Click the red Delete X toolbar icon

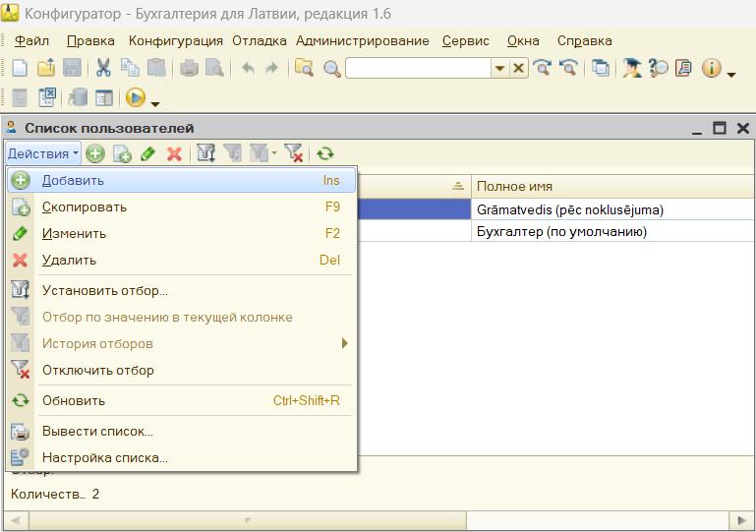coord(174,153)
